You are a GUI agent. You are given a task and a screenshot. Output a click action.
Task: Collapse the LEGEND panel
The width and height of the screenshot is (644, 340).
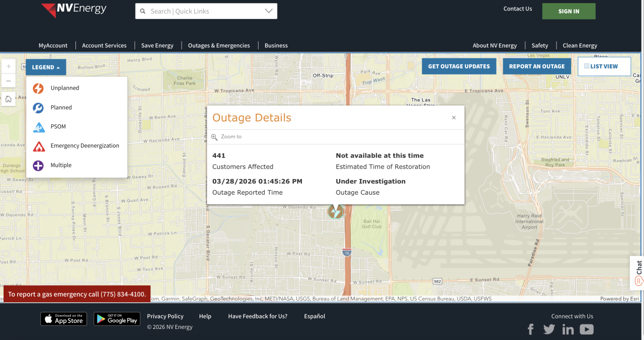[x=46, y=67]
